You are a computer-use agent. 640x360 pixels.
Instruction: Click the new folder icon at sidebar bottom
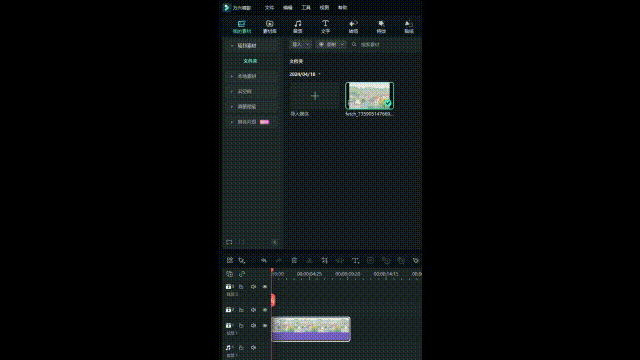pyautogui.click(x=229, y=242)
